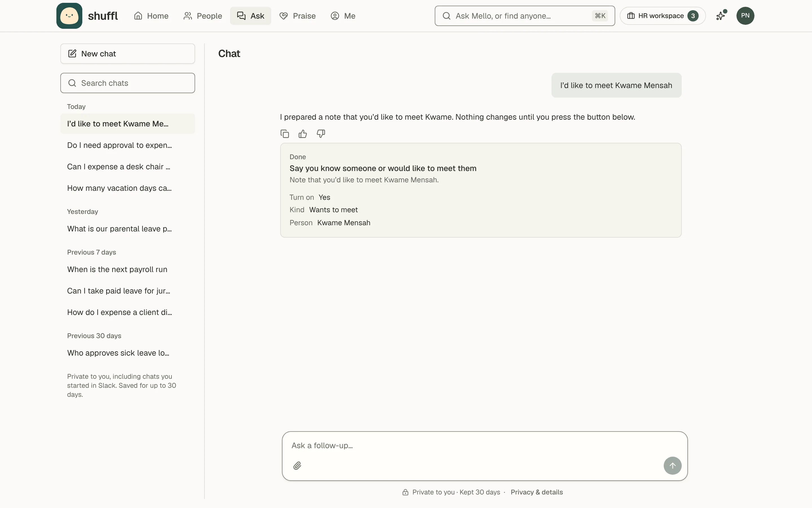Viewport: 812px width, 508px height.
Task: Open chat "Can I take paid leave for jur…"
Action: tap(127, 291)
